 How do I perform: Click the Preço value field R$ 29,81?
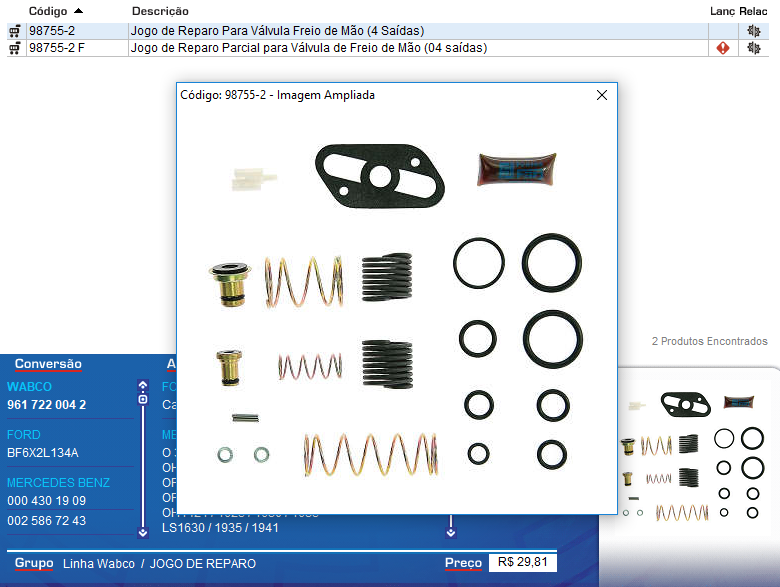pyautogui.click(x=522, y=563)
